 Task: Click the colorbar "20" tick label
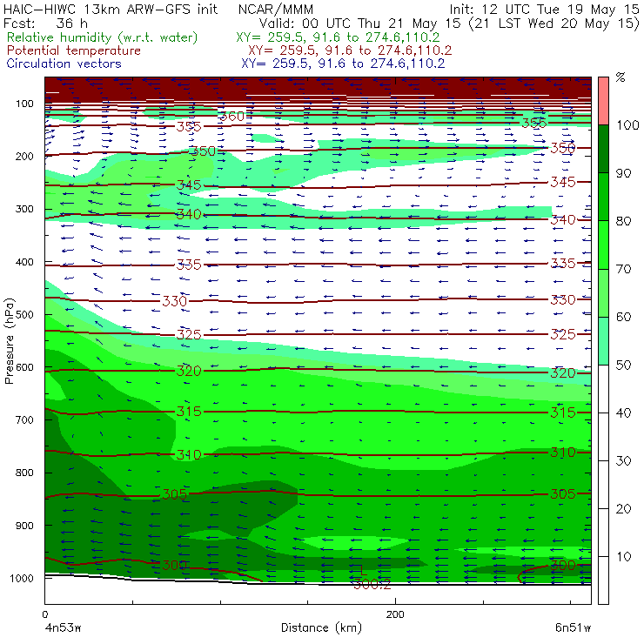coord(623,509)
